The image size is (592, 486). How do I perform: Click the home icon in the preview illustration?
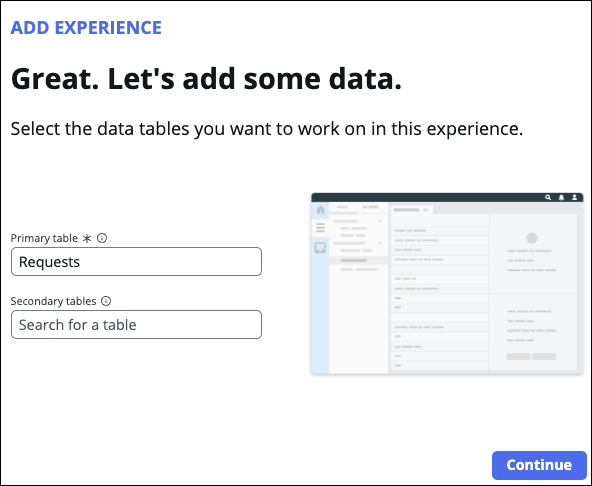(x=321, y=210)
